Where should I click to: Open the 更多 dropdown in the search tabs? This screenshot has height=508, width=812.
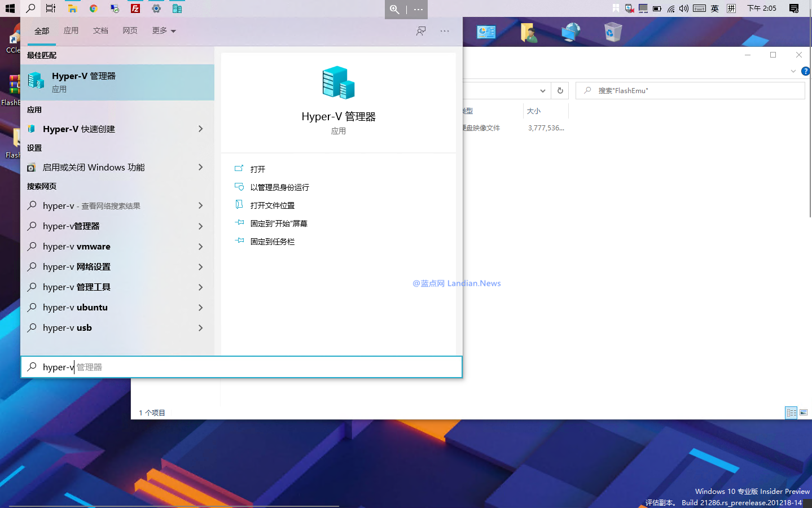164,30
